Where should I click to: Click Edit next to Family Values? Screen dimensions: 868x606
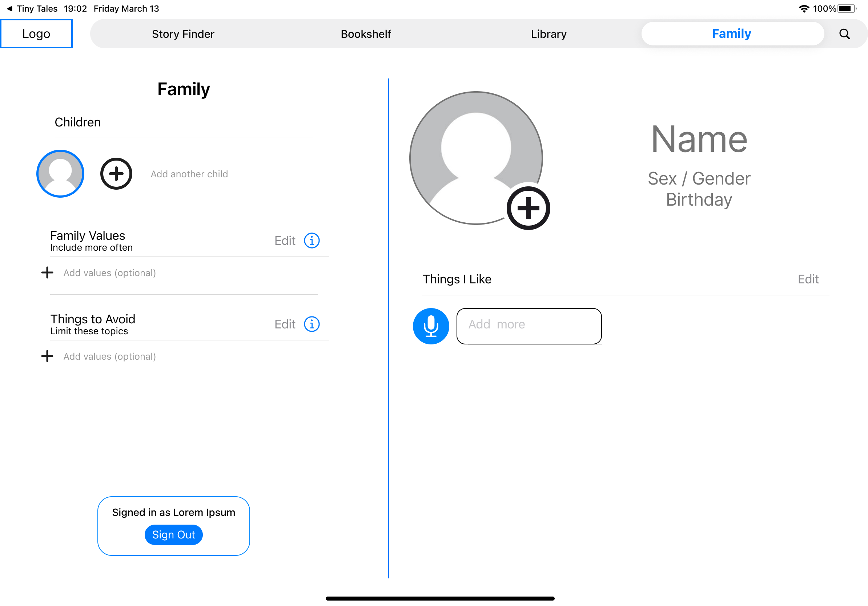tap(285, 240)
